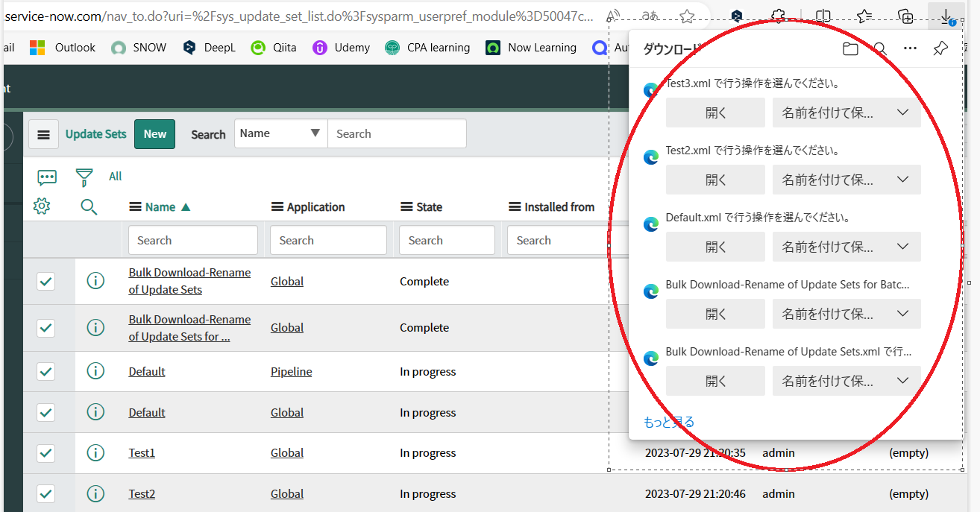This screenshot has height=512, width=980.
Task: Open CPA learning bookmark in favorites bar
Action: pyautogui.click(x=427, y=48)
